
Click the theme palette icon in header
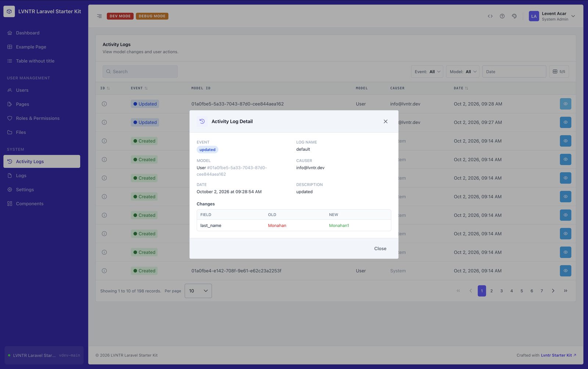pyautogui.click(x=514, y=16)
